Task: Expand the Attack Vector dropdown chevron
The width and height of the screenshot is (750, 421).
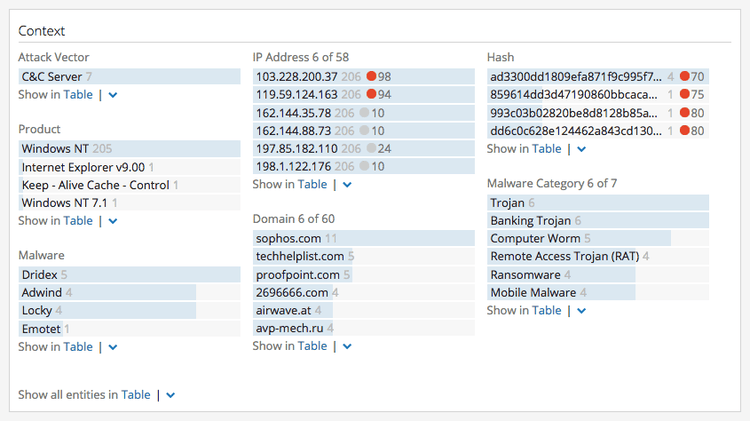Action: pyautogui.click(x=113, y=95)
